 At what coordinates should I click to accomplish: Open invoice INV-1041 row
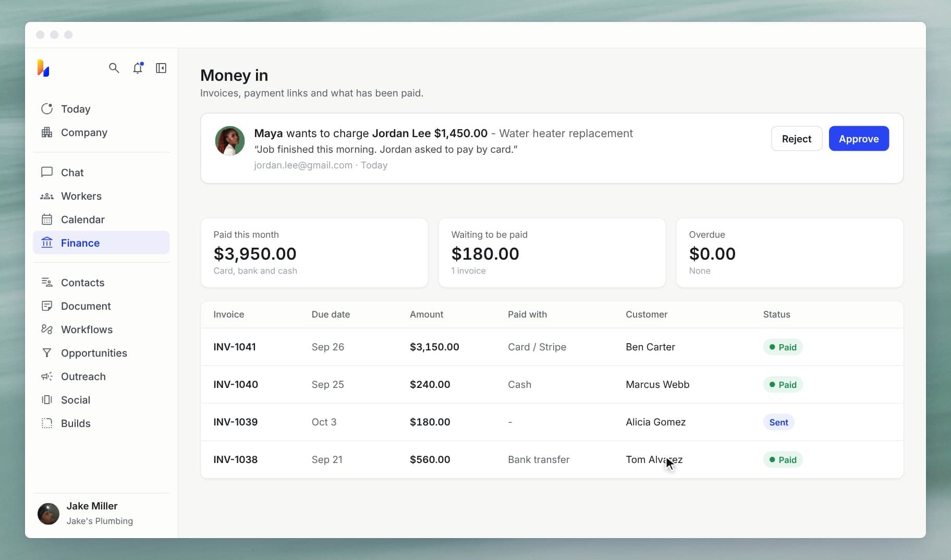[x=552, y=347]
